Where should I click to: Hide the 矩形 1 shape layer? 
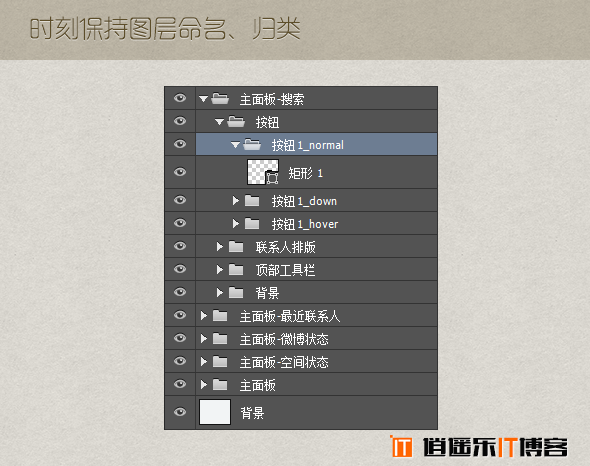pyautogui.click(x=180, y=172)
